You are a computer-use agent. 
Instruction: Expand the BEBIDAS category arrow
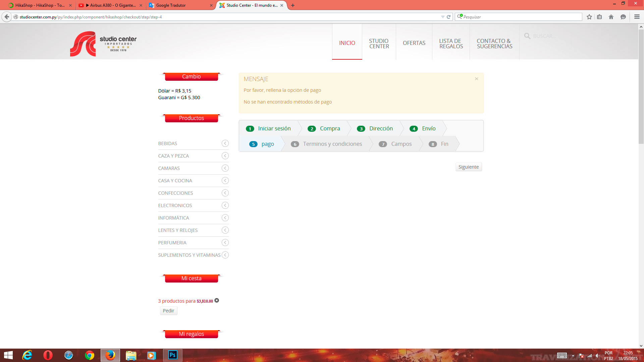(225, 143)
